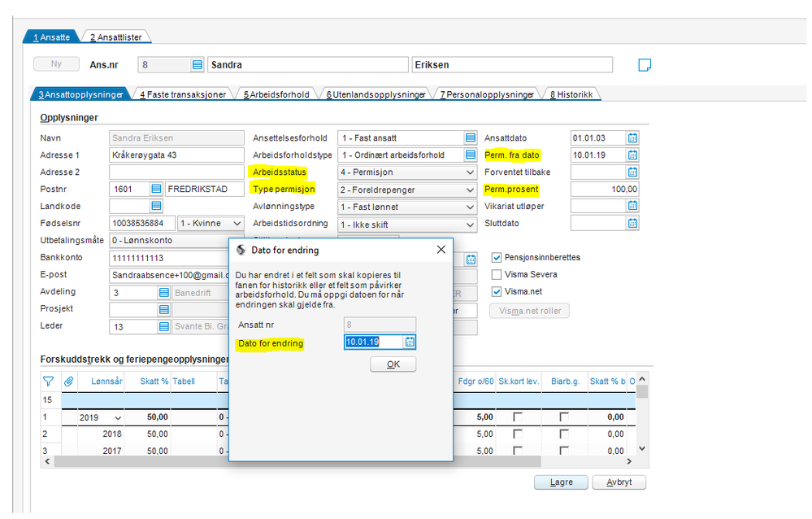Toggle the Pensjonsinnberettes checkbox
The width and height of the screenshot is (812, 519).
coord(497,258)
